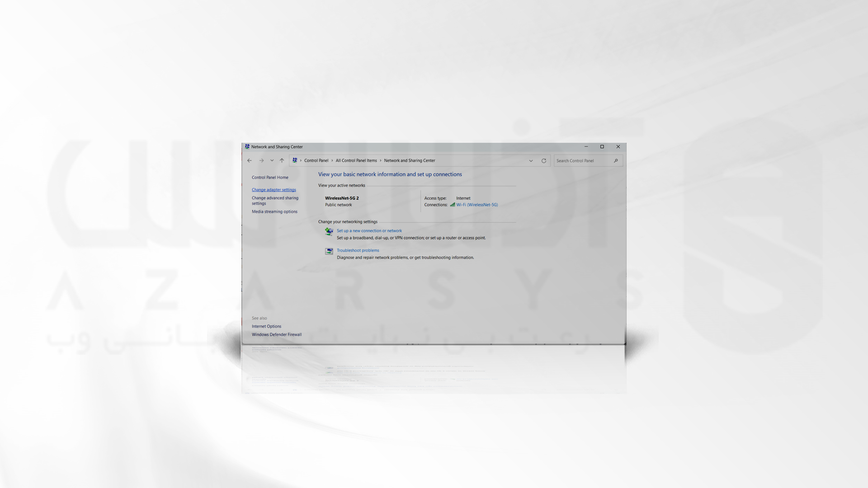Click the back navigation arrow icon
Viewport: 868px width, 488px height.
249,160
